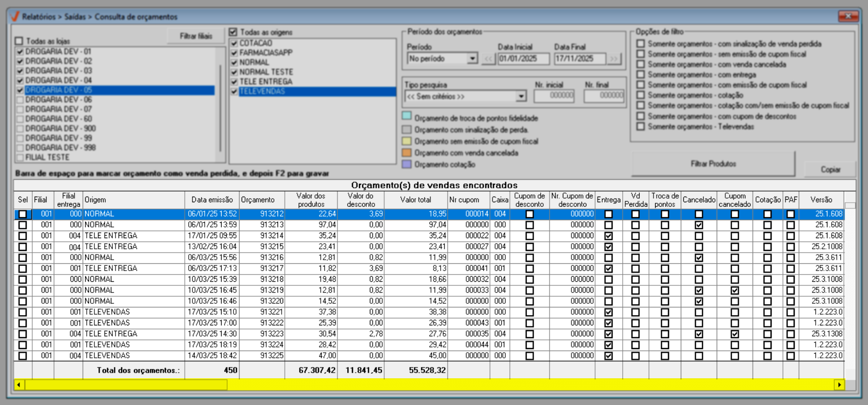Expand the Tipo pesquisa combo box
This screenshot has height=405, width=868.
(x=521, y=97)
